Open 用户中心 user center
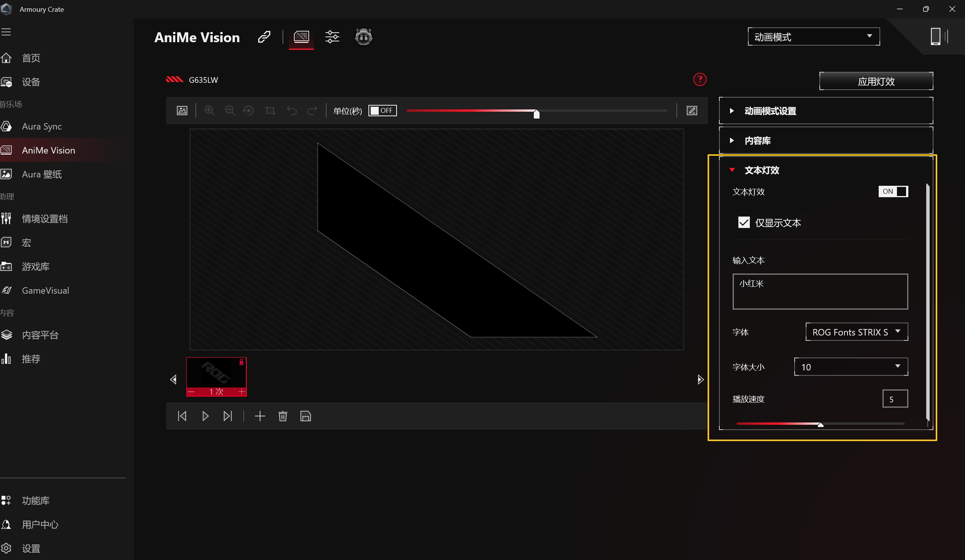The image size is (965, 560). [40, 524]
